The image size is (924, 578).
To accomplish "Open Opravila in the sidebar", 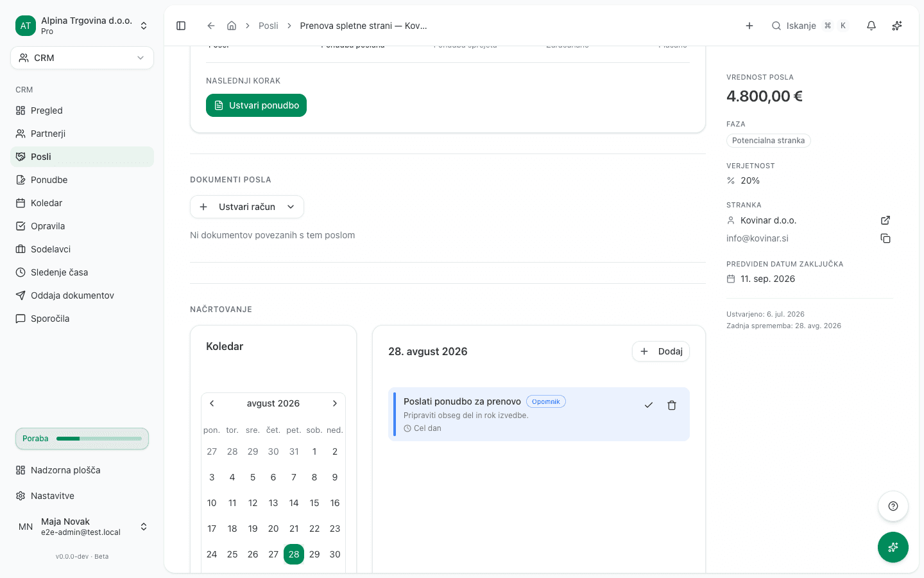I will (82, 226).
